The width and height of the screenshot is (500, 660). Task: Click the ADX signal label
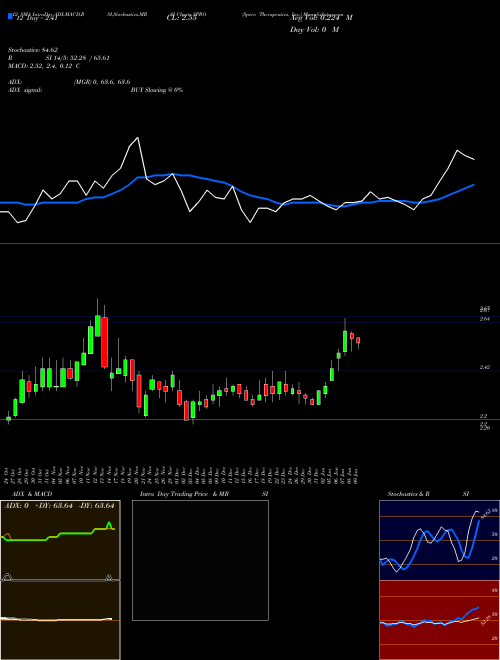(x=25, y=90)
